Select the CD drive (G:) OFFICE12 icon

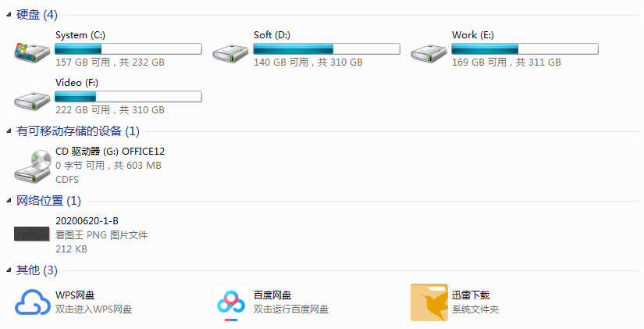click(33, 166)
